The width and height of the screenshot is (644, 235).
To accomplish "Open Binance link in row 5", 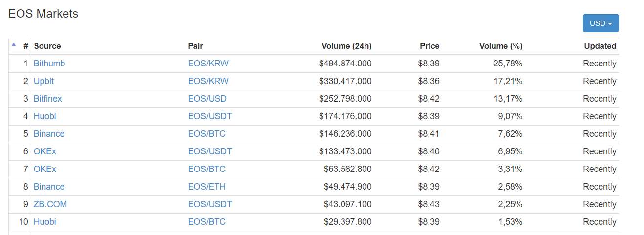I will pos(49,134).
